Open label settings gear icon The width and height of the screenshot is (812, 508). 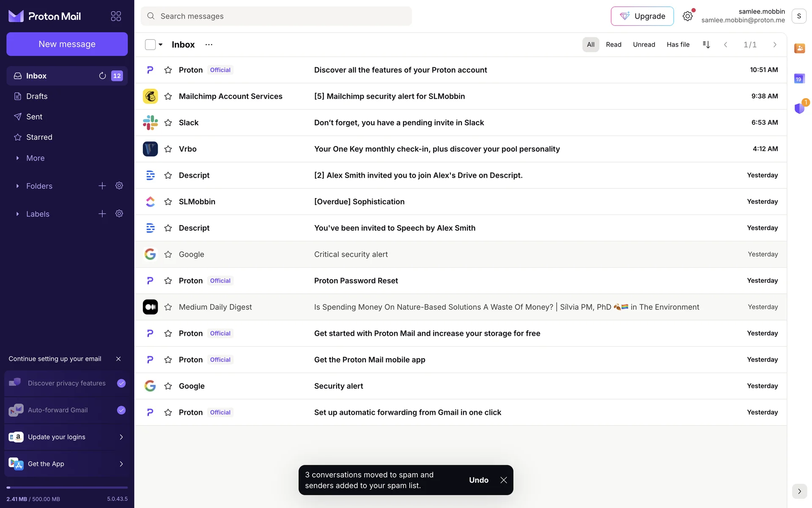click(119, 214)
